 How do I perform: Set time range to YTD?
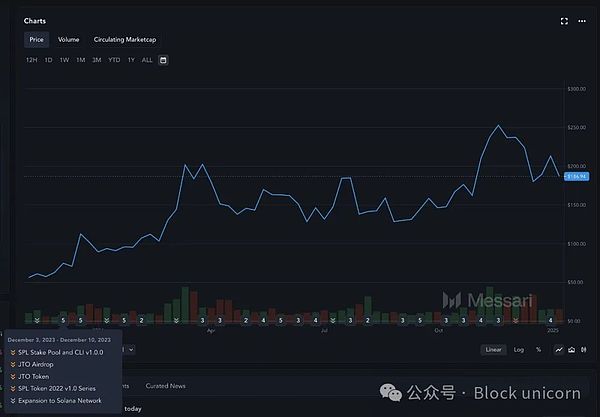coord(113,60)
